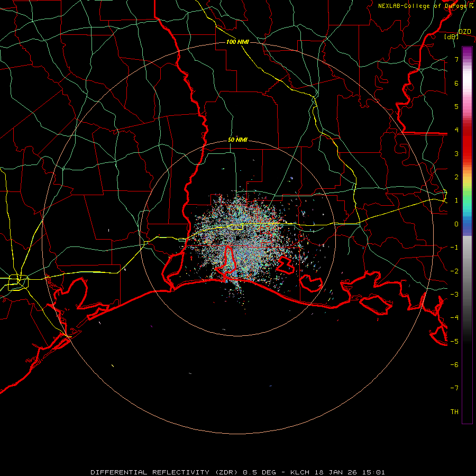476x476 pixels.
Task: Select the 4 value on the color scale
Action: pyautogui.click(x=456, y=130)
